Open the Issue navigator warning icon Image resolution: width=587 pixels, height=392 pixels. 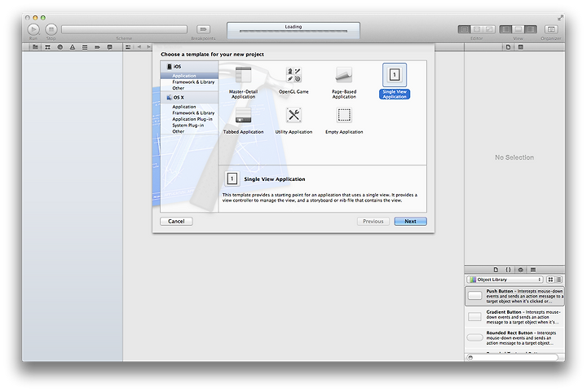(73, 47)
